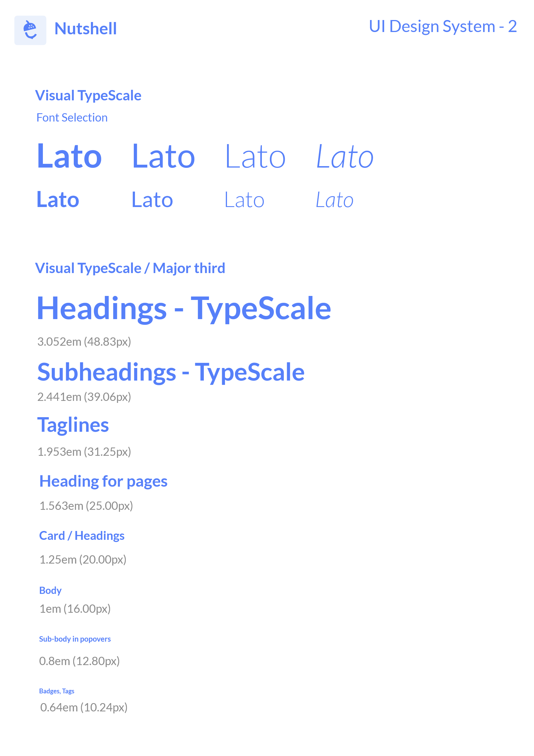
Task: Select the Heading for pages sample
Action: tap(103, 481)
